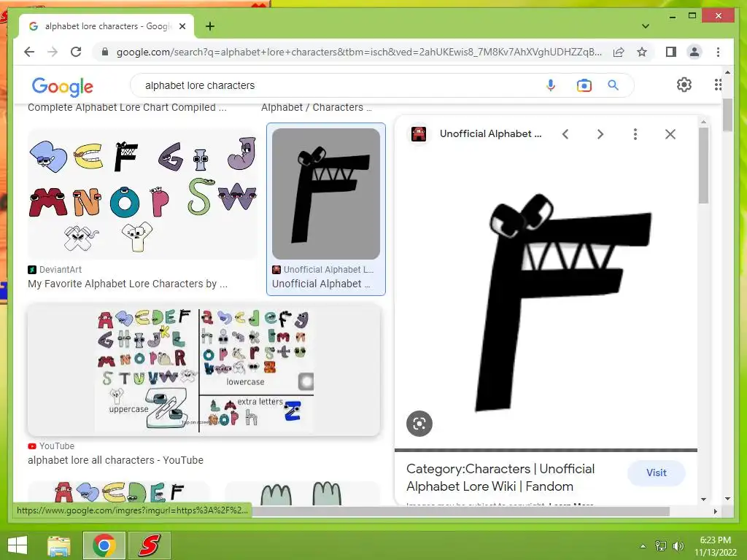
Task: Click the blue magnifier search button
Action: click(613, 85)
